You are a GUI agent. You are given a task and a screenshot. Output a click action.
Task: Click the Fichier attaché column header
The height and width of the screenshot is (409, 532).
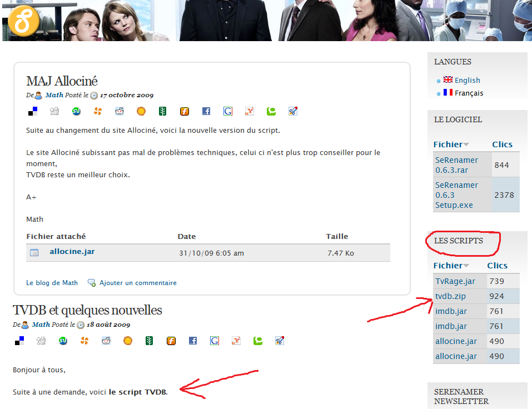[x=56, y=236]
